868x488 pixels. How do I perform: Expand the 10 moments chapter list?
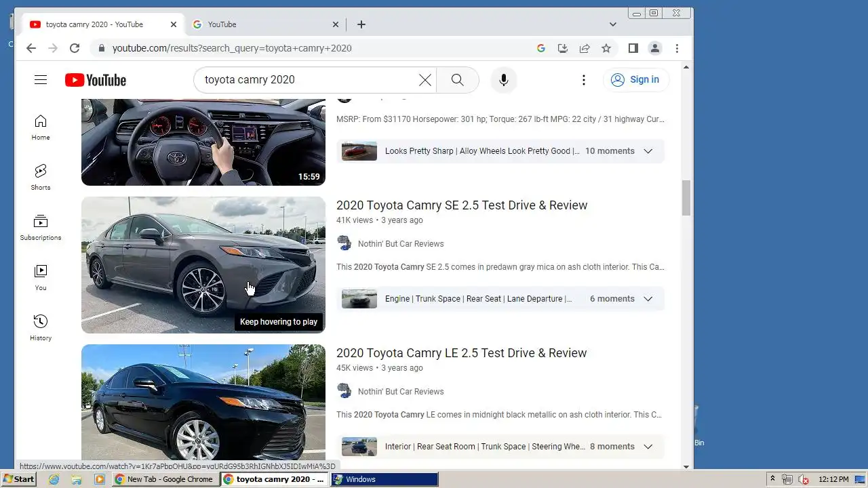[648, 151]
